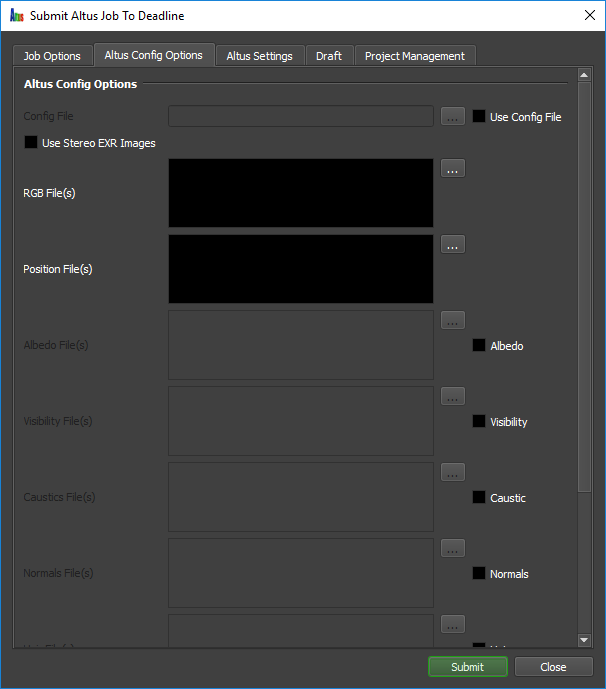Click browse button for Position File(s)
This screenshot has width=606, height=689.
point(453,244)
